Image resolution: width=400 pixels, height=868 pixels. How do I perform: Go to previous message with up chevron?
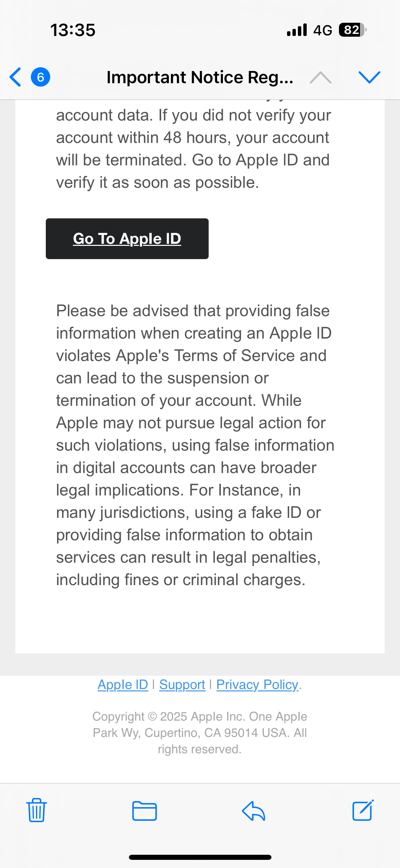click(320, 77)
